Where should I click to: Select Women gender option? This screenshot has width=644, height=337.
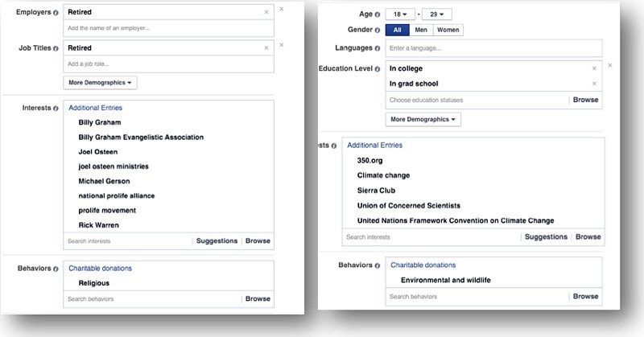(x=448, y=30)
